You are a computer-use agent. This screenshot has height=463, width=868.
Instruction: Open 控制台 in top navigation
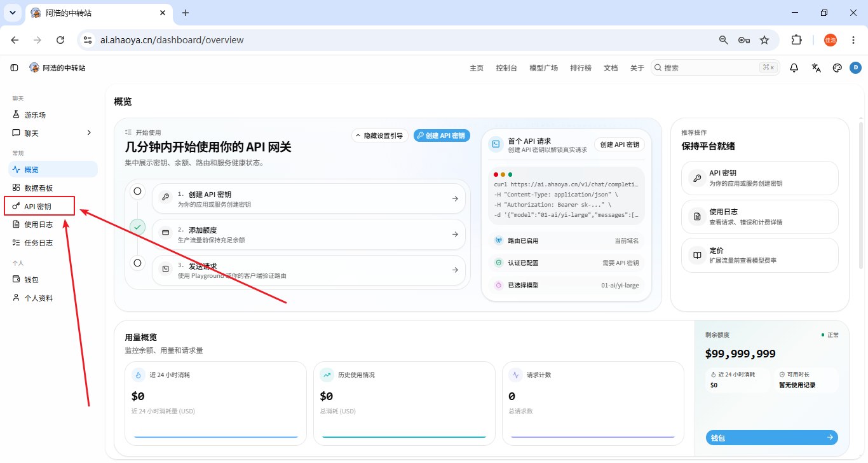pyautogui.click(x=506, y=68)
